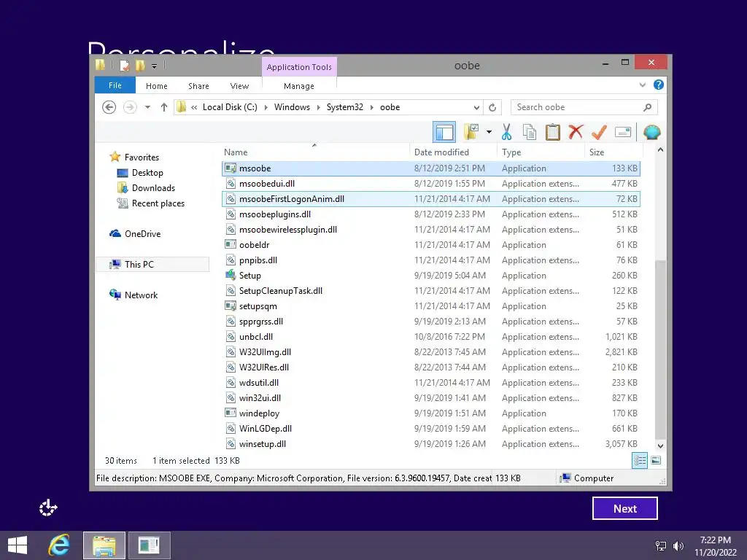Click System32 in the breadcrumb path

click(x=344, y=107)
